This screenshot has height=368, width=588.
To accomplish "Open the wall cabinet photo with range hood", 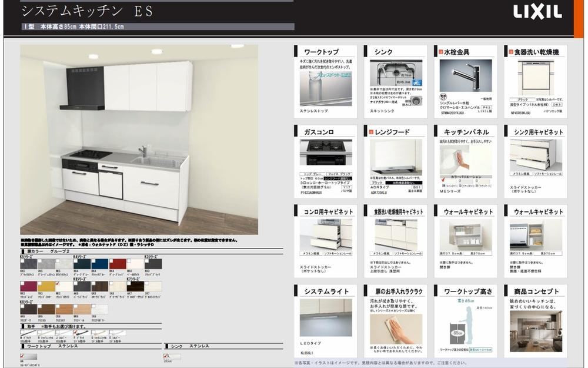I will [536, 234].
